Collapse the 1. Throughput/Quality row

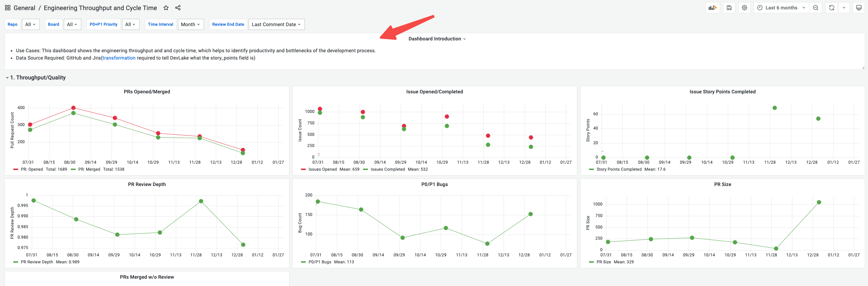click(x=36, y=77)
